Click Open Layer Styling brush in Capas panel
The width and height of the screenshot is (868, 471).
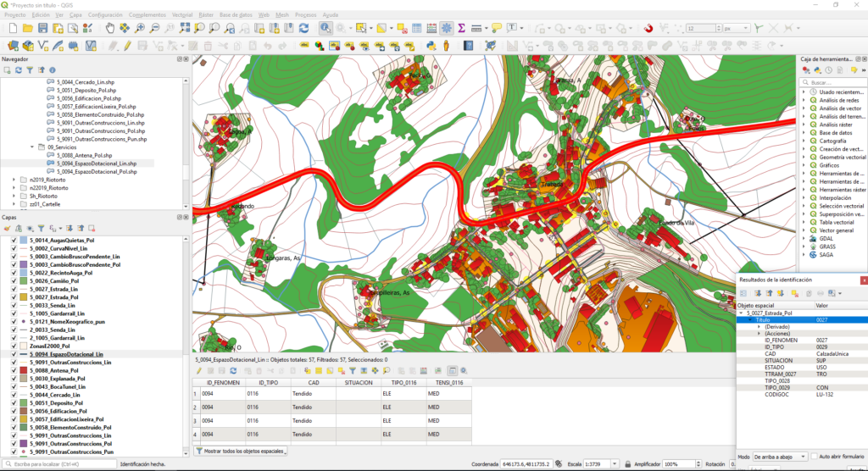(7, 228)
